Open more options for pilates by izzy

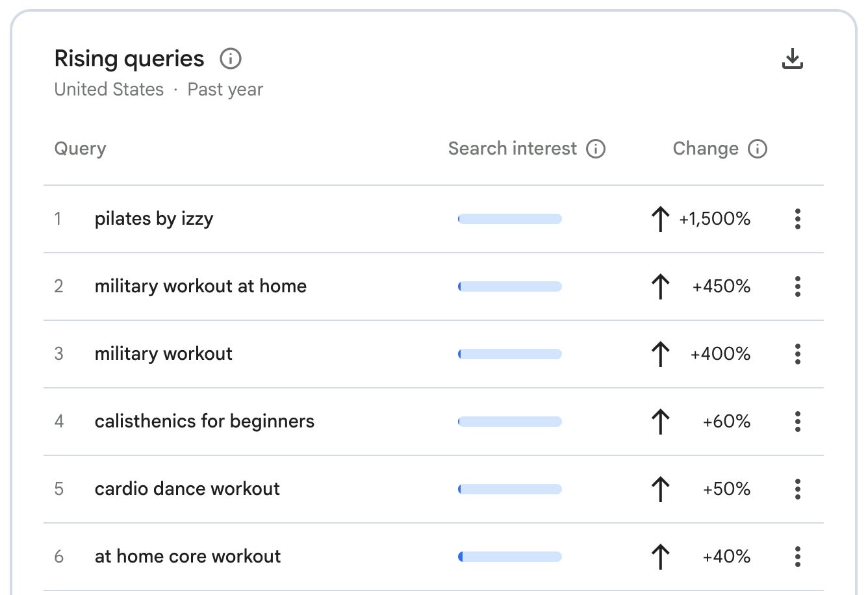click(798, 219)
